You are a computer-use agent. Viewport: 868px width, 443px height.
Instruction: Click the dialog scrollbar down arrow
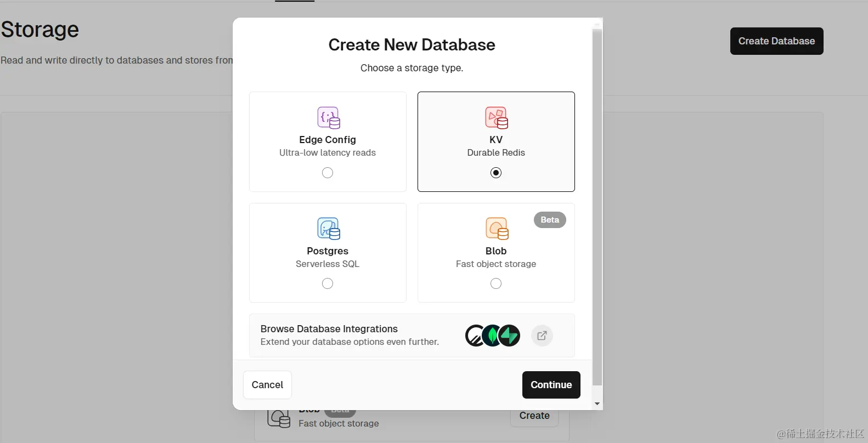point(598,404)
